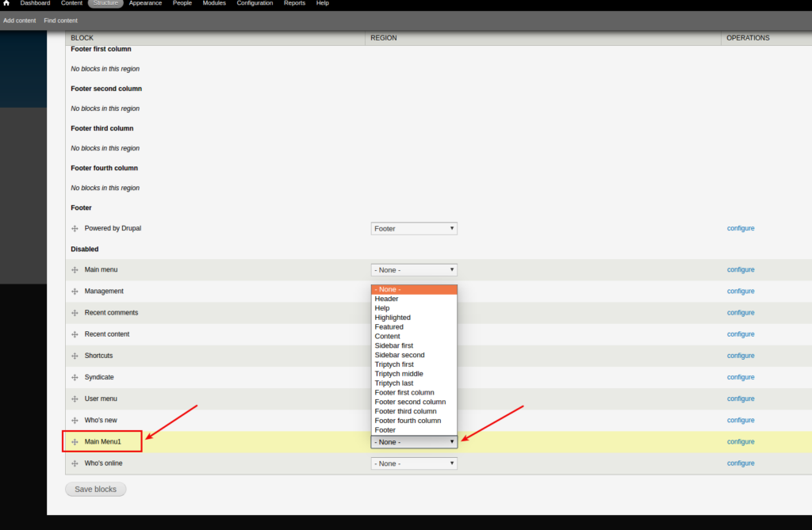Choose 'Sidebar second' in the region list
The width and height of the screenshot is (812, 530).
pos(414,355)
